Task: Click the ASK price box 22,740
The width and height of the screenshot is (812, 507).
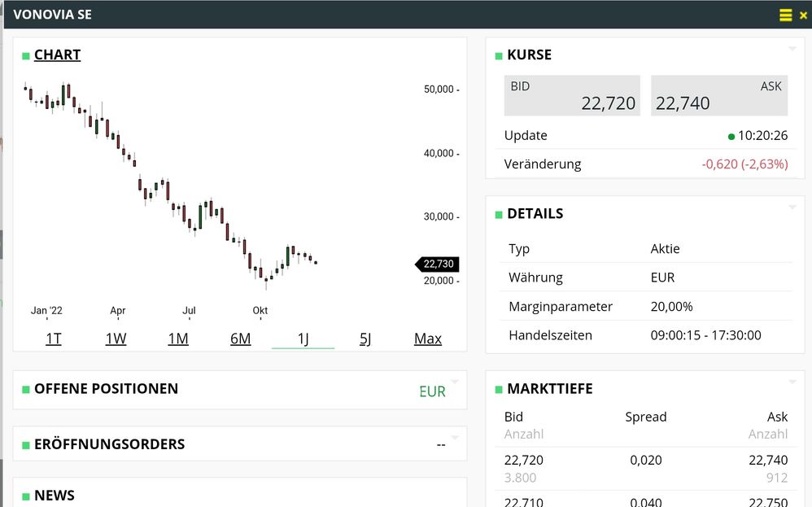Action: pyautogui.click(x=719, y=95)
